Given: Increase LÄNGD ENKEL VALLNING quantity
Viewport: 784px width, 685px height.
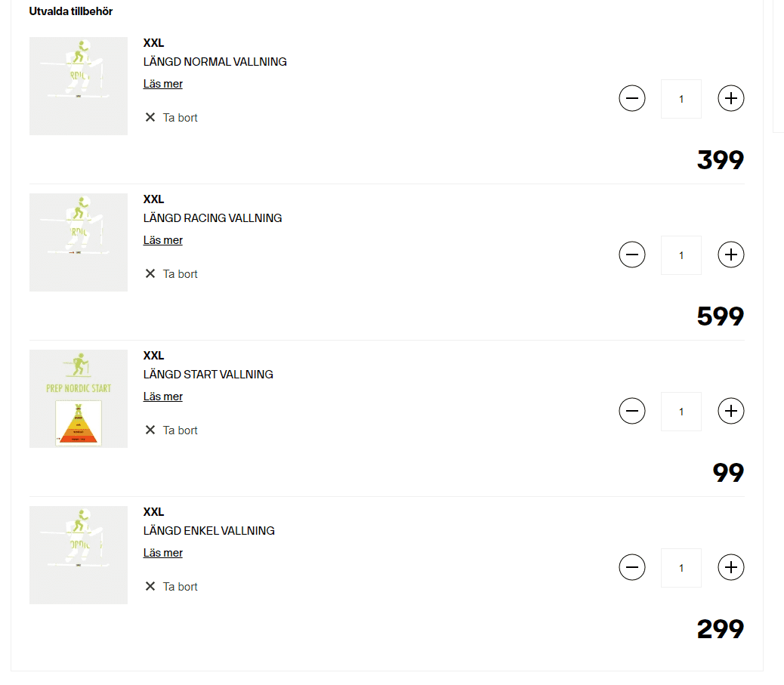Looking at the screenshot, I should click(730, 567).
